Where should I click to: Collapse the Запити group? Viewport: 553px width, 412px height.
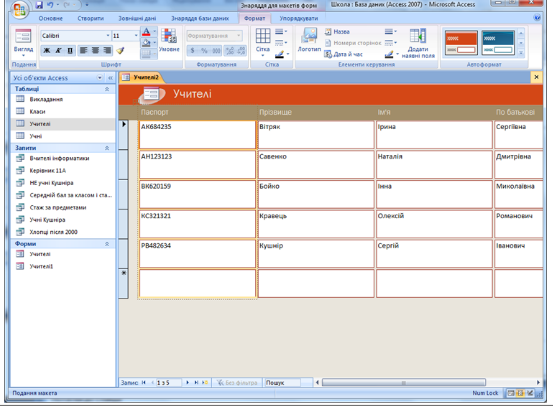click(x=107, y=148)
